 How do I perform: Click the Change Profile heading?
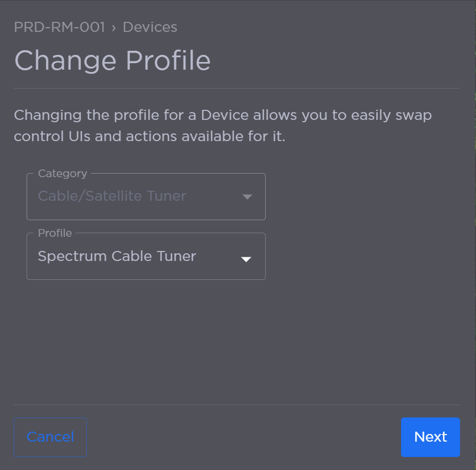[x=112, y=60]
